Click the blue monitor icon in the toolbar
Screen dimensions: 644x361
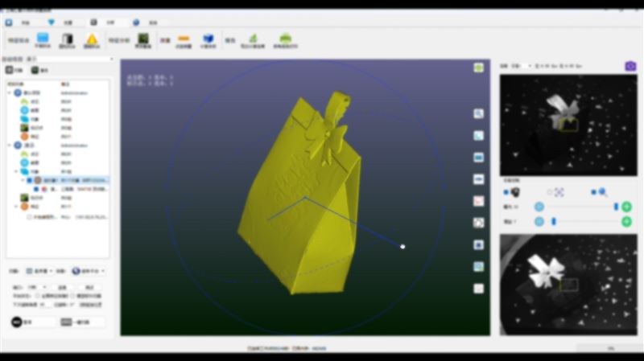[43, 39]
